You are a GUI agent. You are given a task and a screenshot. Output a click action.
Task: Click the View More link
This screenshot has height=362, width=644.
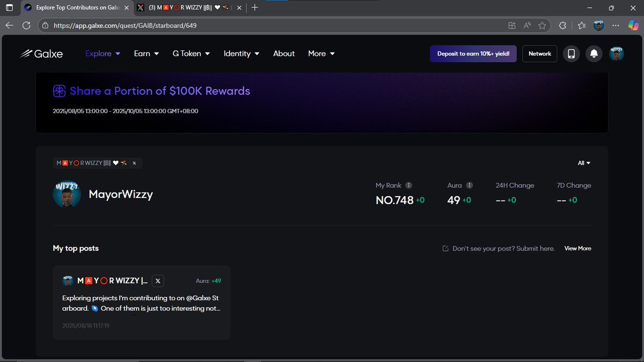pyautogui.click(x=577, y=248)
